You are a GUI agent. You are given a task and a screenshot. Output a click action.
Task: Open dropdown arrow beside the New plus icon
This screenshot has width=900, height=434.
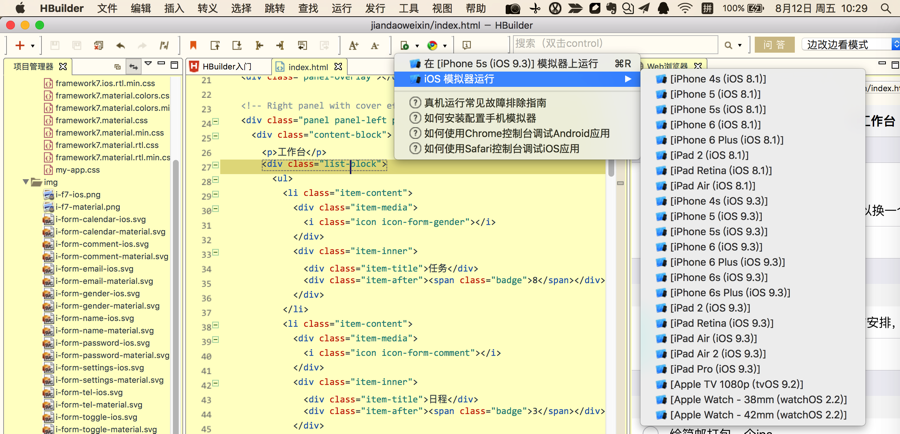coord(32,46)
